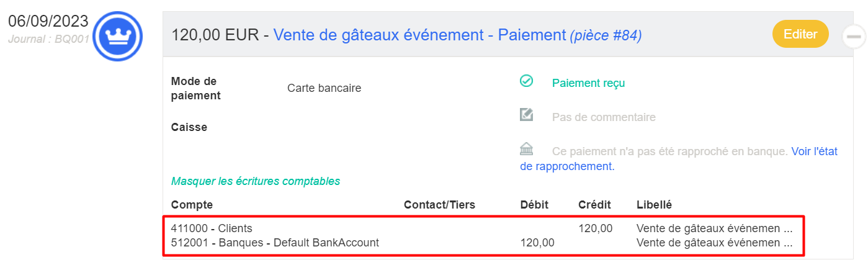Screen dimensions: 868x270
Task: Click the Crédit column header
Action: tap(594, 205)
